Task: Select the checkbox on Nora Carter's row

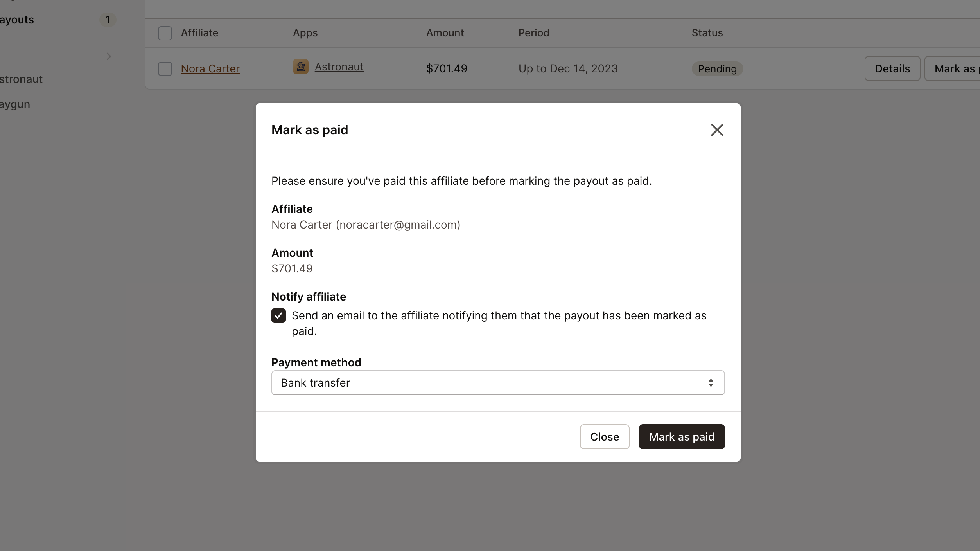Action: [165, 68]
